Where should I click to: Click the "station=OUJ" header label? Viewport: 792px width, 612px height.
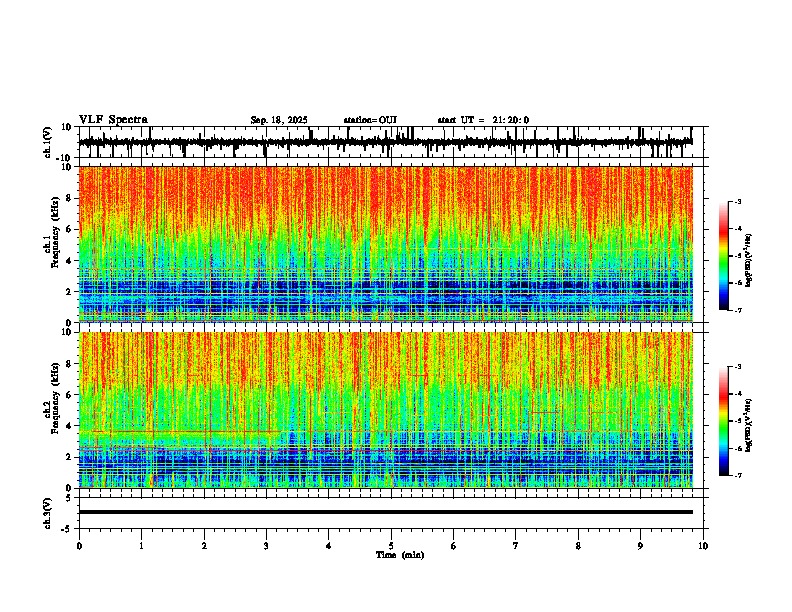(370, 120)
